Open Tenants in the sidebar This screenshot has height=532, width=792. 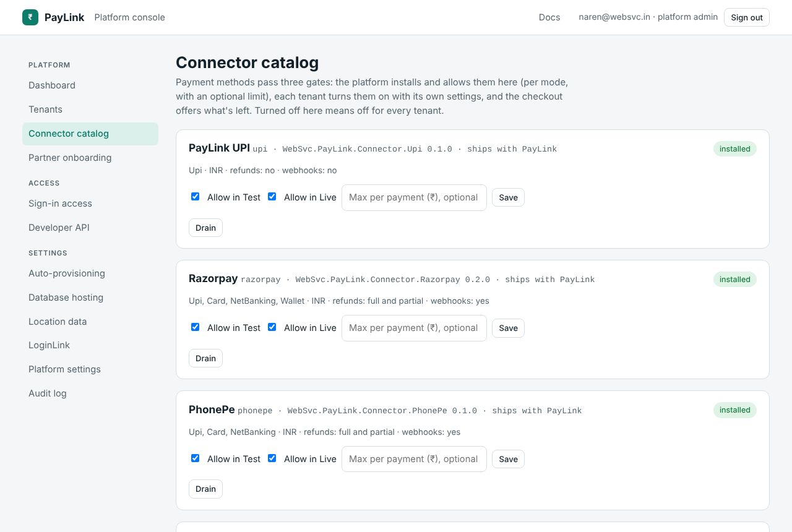tap(90, 109)
